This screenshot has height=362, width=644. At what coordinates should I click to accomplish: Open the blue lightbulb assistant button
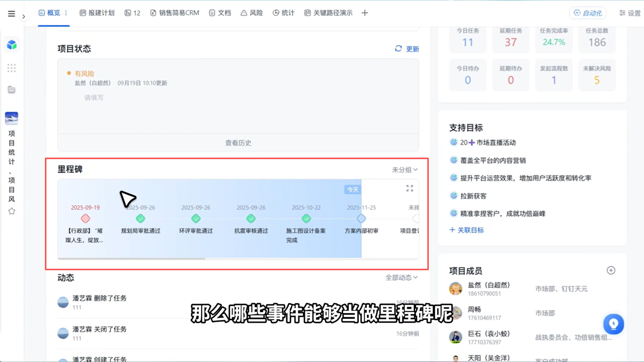click(613, 324)
